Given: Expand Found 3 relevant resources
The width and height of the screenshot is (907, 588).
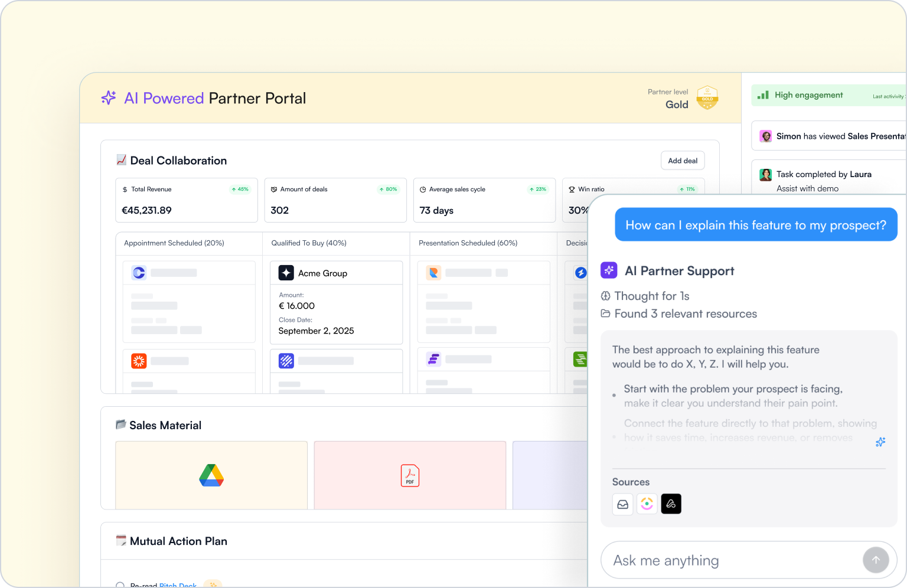Looking at the screenshot, I should [686, 313].
